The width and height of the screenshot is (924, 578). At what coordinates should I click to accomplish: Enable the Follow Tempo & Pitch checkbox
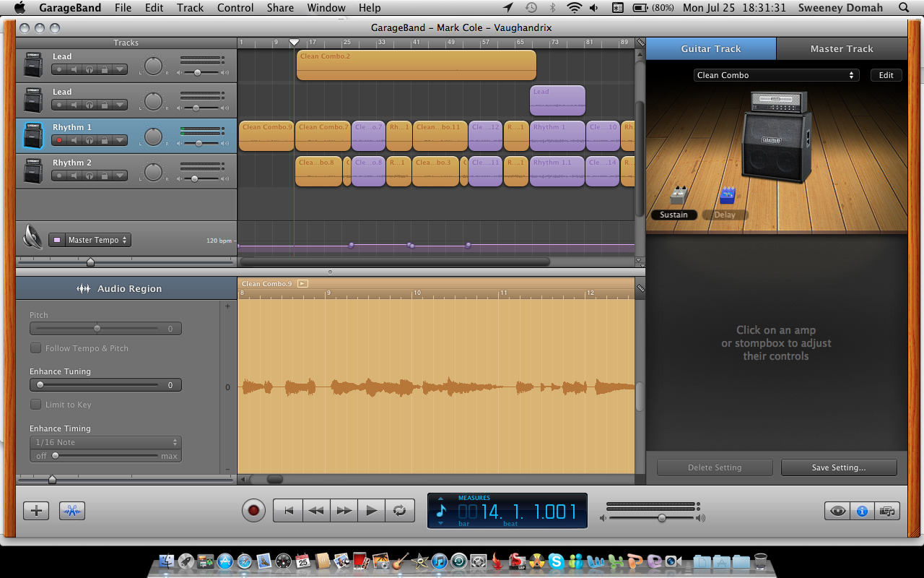tap(35, 348)
